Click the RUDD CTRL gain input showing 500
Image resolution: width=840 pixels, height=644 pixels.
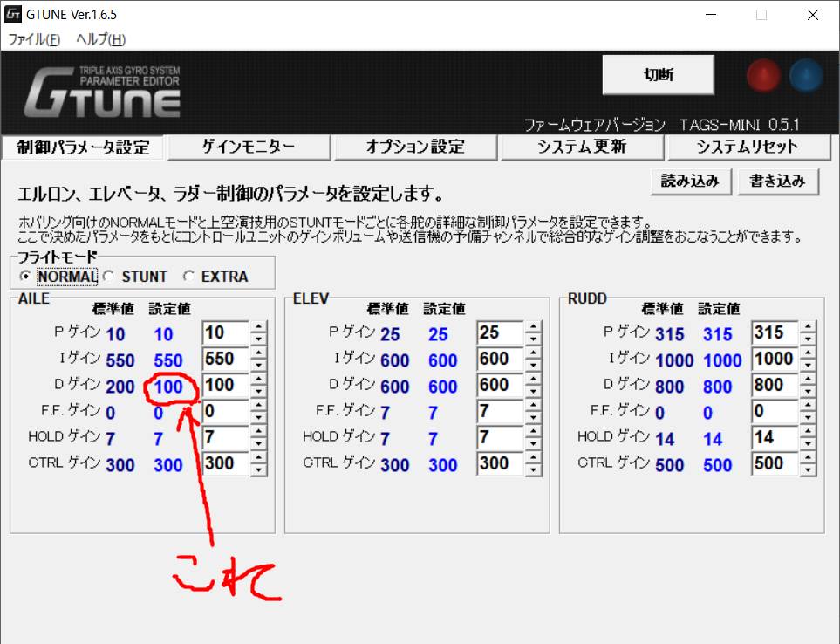(775, 464)
